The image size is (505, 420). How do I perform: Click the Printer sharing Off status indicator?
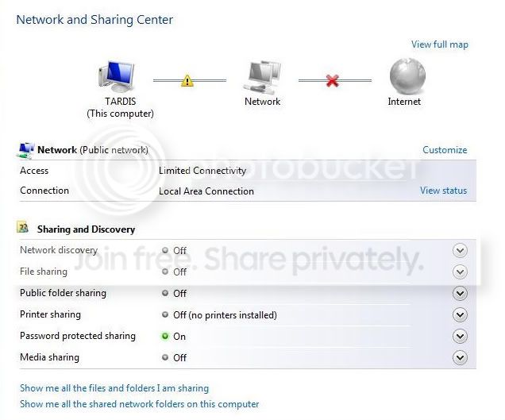165,314
